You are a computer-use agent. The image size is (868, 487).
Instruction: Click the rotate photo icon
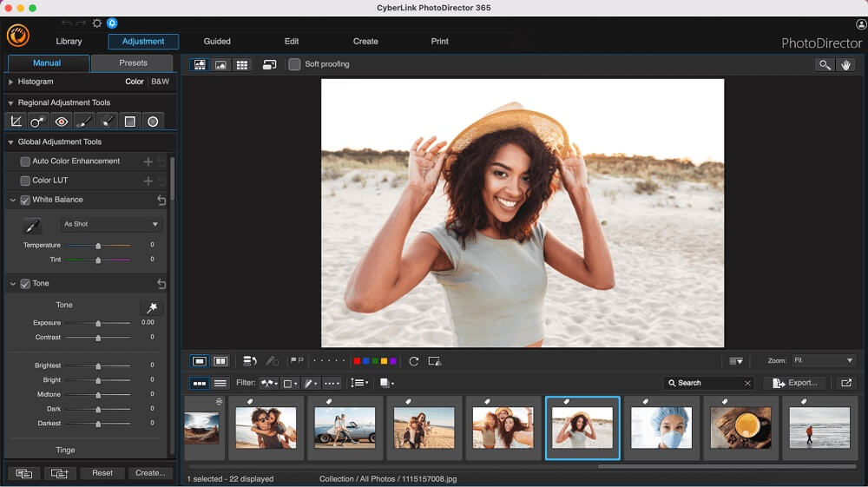click(x=413, y=361)
